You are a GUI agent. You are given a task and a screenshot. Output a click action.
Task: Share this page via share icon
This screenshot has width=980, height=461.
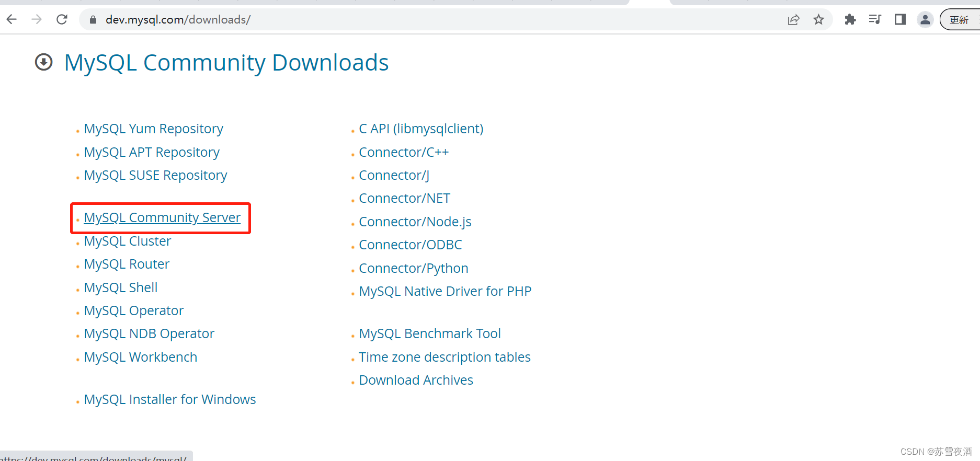pyautogui.click(x=793, y=20)
